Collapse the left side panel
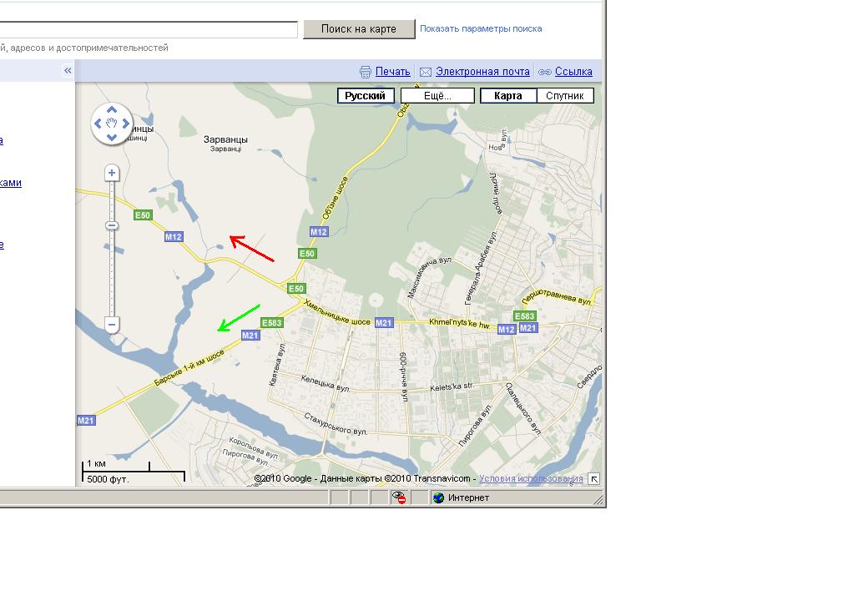 coord(68,72)
